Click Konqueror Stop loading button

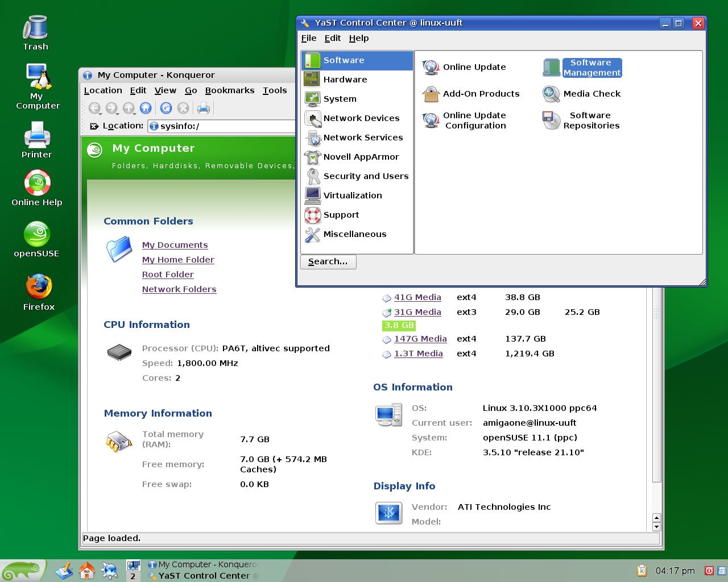point(183,108)
